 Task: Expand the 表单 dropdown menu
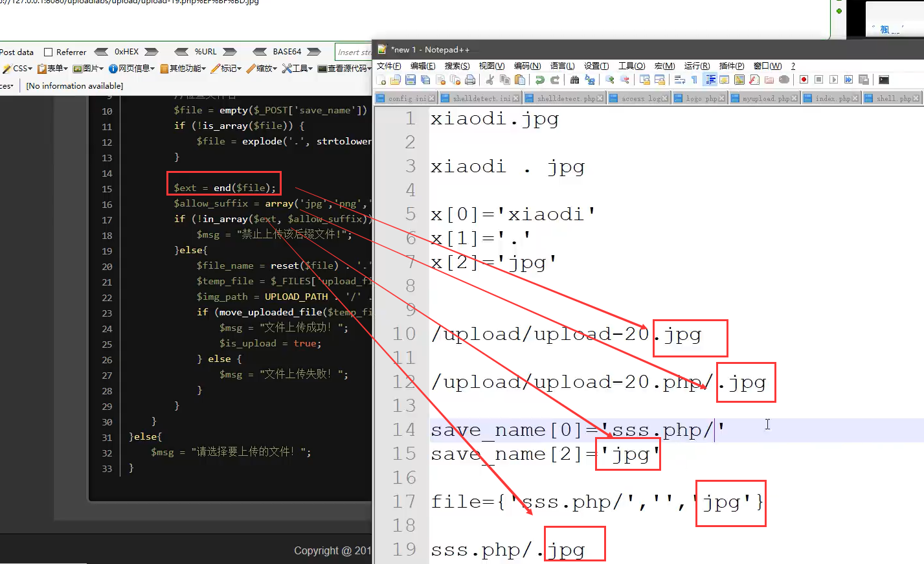click(x=52, y=69)
